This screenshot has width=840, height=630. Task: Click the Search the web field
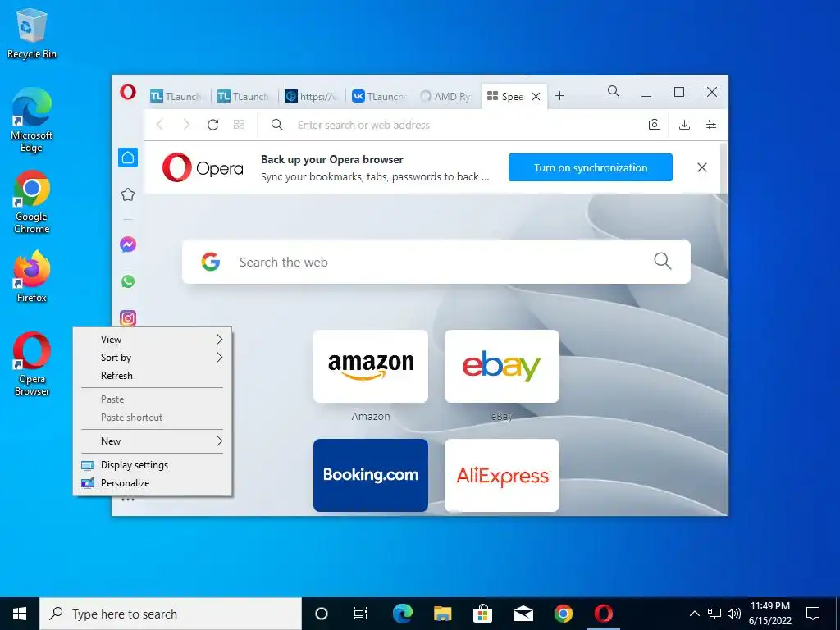point(436,262)
